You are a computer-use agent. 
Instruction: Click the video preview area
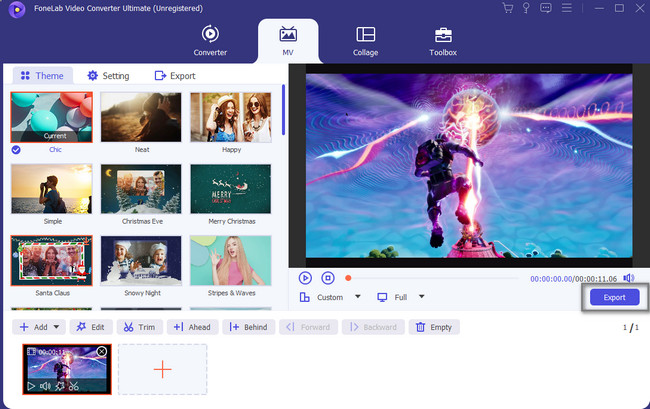point(469,166)
